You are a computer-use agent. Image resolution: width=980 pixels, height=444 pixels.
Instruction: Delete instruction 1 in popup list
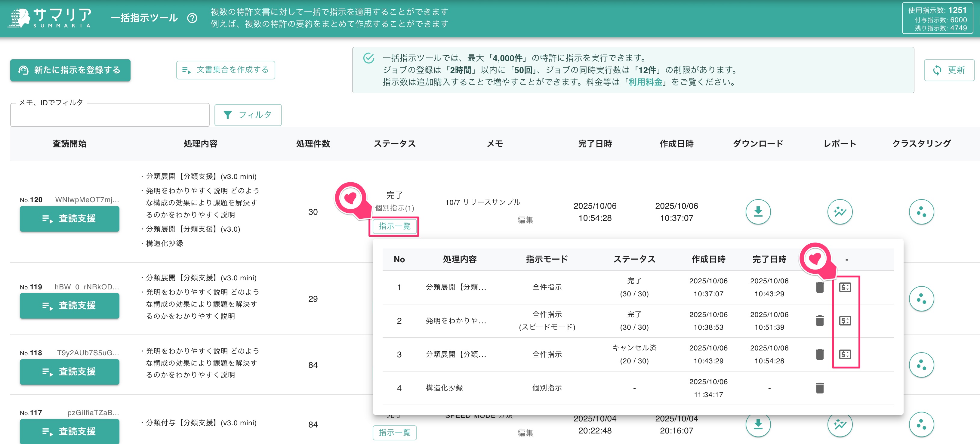coord(820,287)
